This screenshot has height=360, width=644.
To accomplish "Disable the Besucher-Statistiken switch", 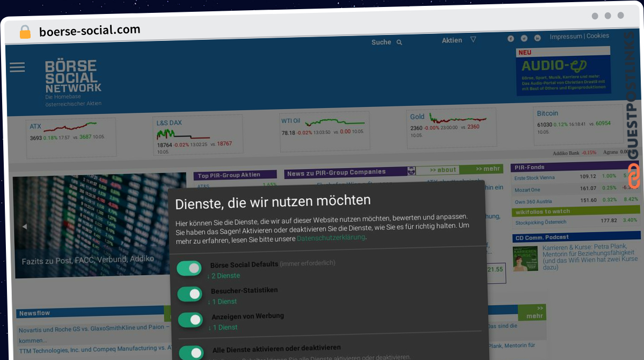I will 190,294.
